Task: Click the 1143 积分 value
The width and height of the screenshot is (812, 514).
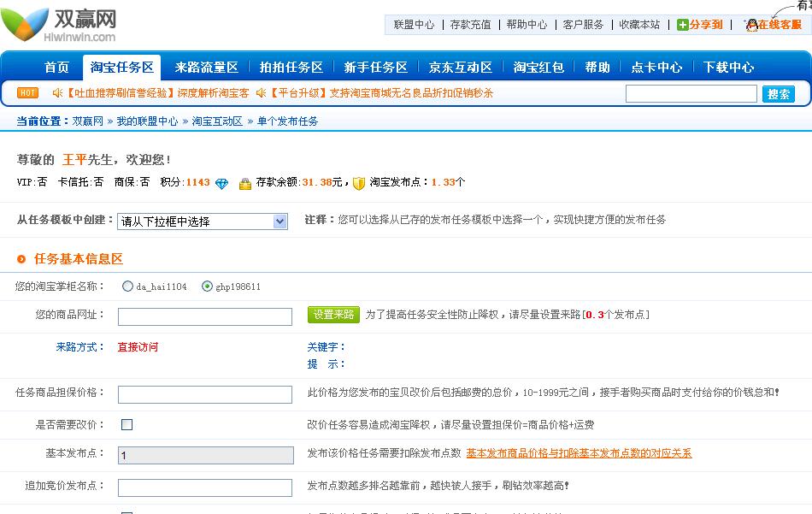Action: (197, 182)
